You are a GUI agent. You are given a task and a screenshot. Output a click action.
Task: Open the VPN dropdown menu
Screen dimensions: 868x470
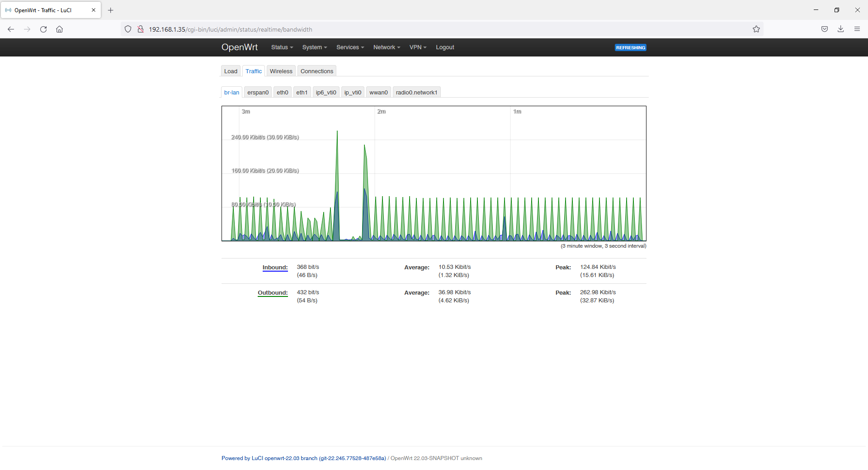pyautogui.click(x=418, y=47)
